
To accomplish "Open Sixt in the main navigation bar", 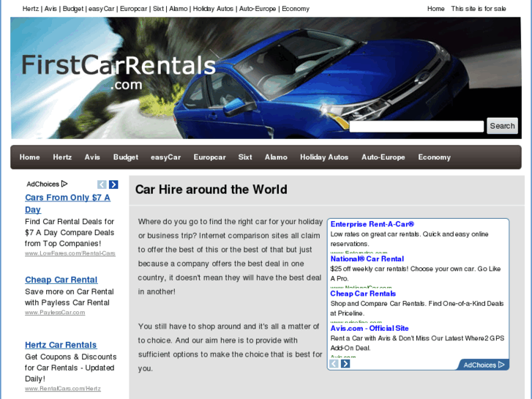I will (245, 157).
